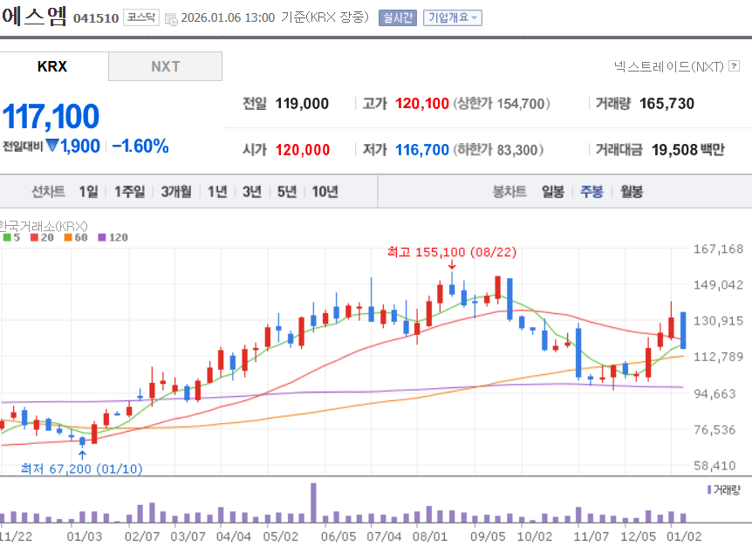
Task: Switch to the KRX tab
Action: click(52, 66)
